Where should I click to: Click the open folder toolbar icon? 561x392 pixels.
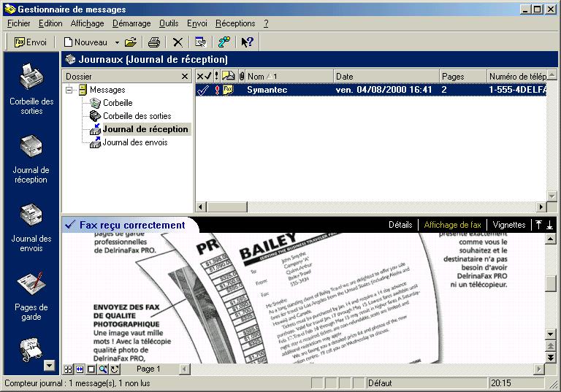pos(131,42)
